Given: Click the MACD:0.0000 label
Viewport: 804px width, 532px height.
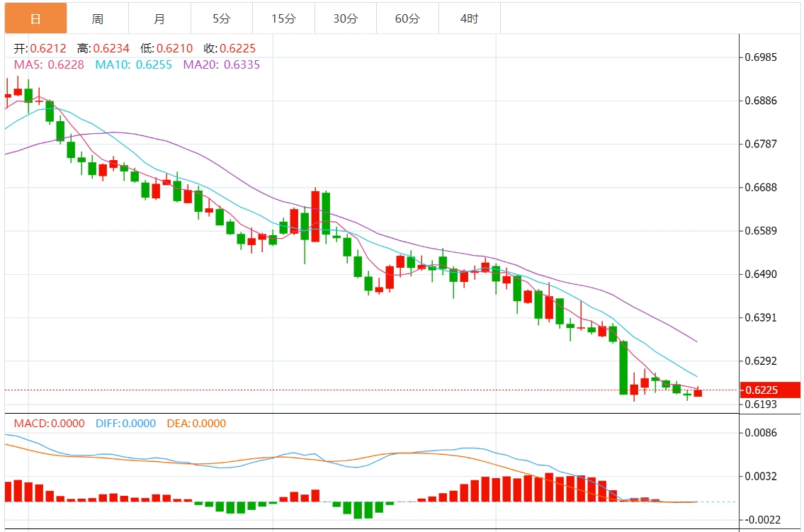Looking at the screenshot, I should (49, 424).
